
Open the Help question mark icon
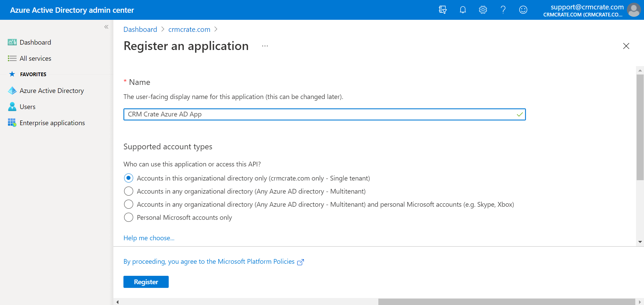503,10
